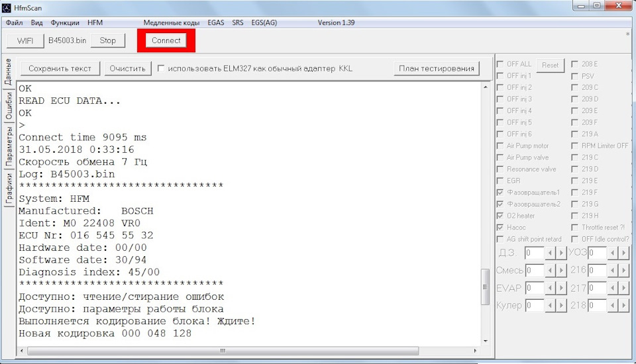Click the Connect button

point(166,40)
